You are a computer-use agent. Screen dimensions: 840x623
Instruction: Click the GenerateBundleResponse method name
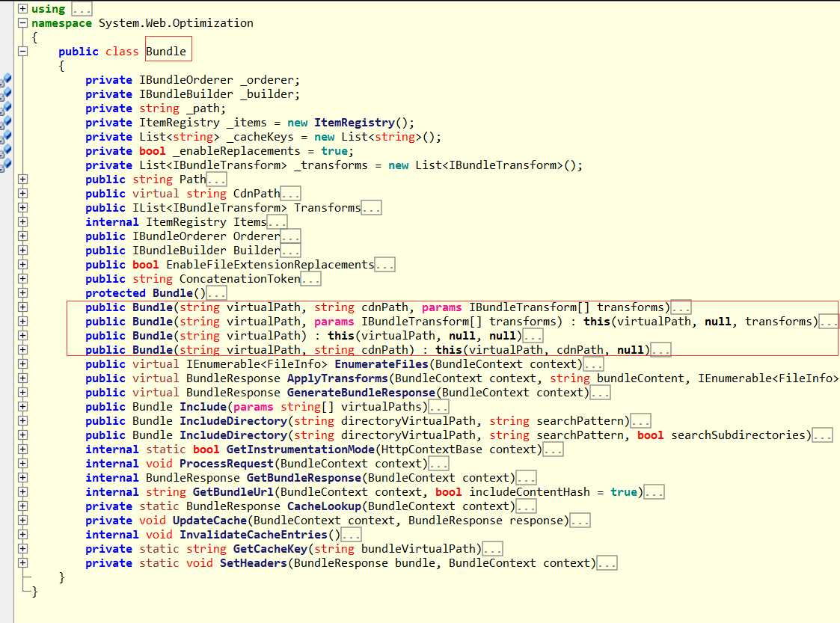click(x=361, y=393)
